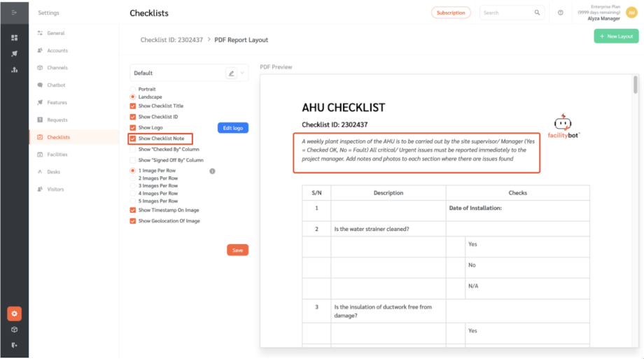Open the help question mark icon
The width and height of the screenshot is (644, 359).
(561, 13)
